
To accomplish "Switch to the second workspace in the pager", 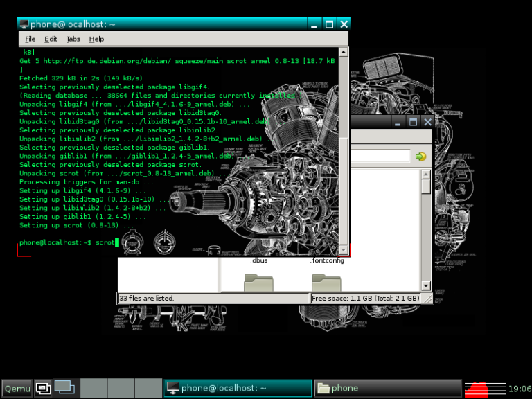I will (x=94, y=388).
